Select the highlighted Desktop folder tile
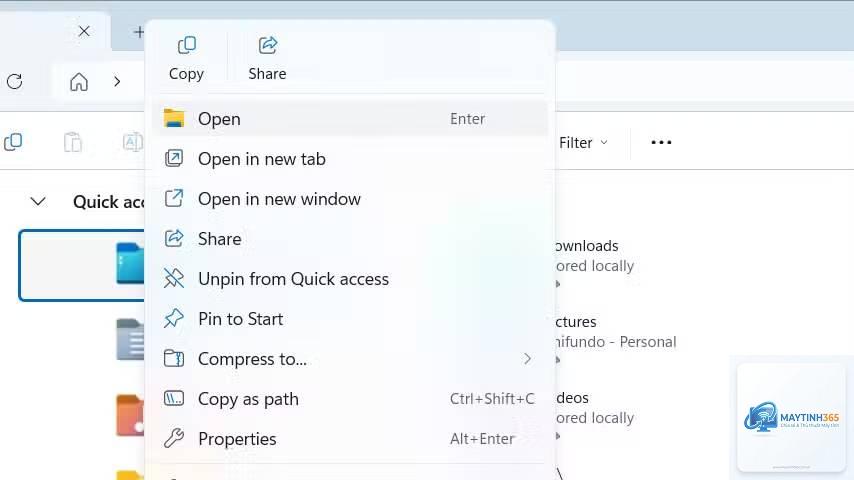The height and width of the screenshot is (480, 854). [82, 265]
